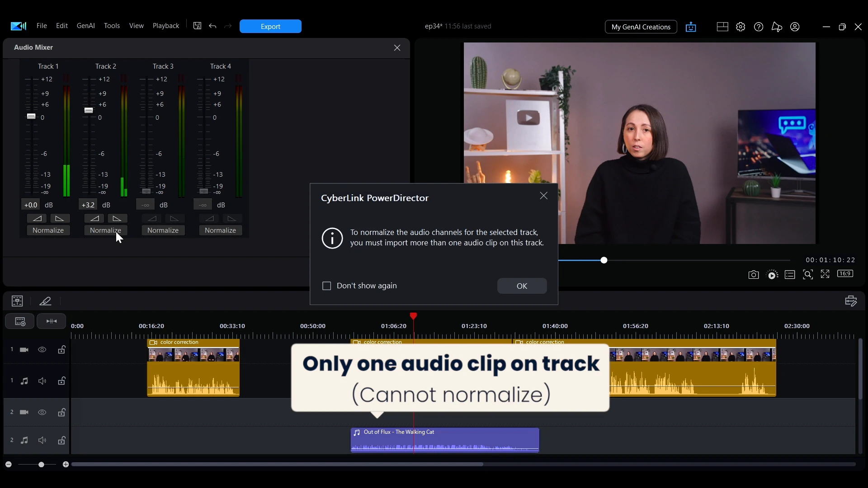Lock audio track 2
Screen dimensions: 868x488
click(62, 440)
